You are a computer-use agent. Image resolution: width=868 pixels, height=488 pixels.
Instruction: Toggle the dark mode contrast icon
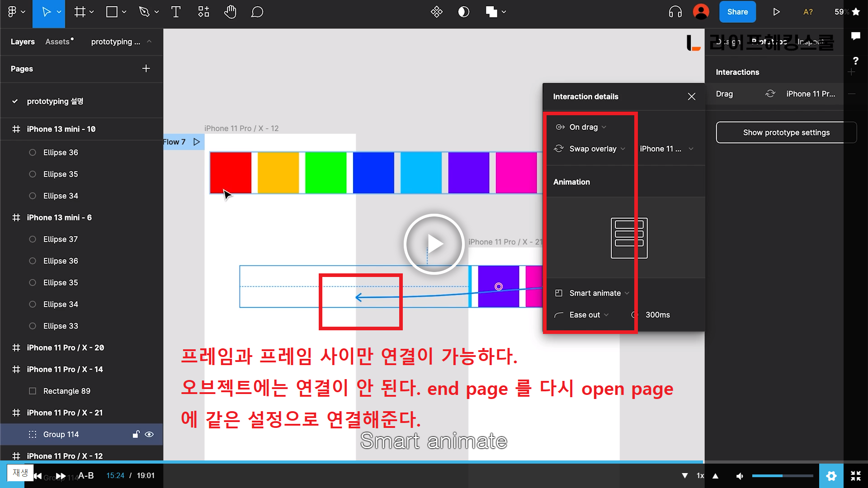coord(463,12)
